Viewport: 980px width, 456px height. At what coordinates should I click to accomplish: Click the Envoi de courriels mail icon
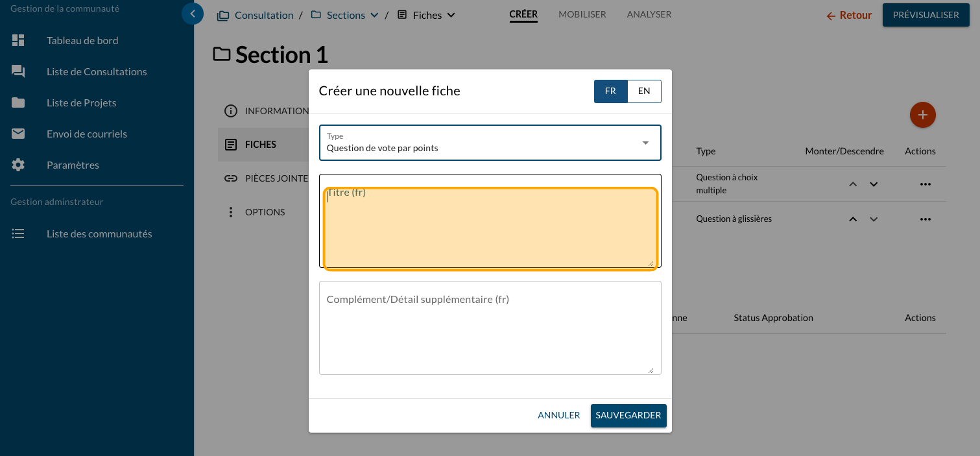[x=18, y=134]
